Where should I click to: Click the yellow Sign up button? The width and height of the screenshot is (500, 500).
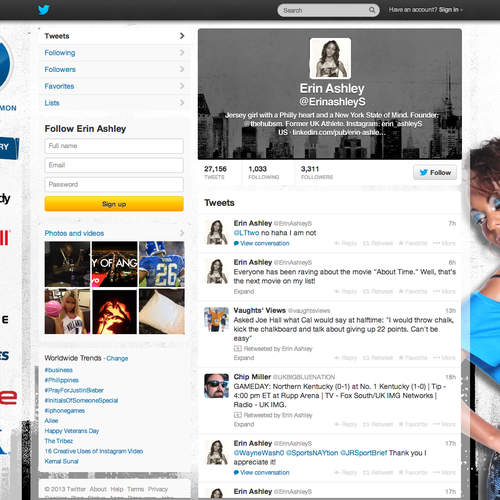click(x=114, y=204)
